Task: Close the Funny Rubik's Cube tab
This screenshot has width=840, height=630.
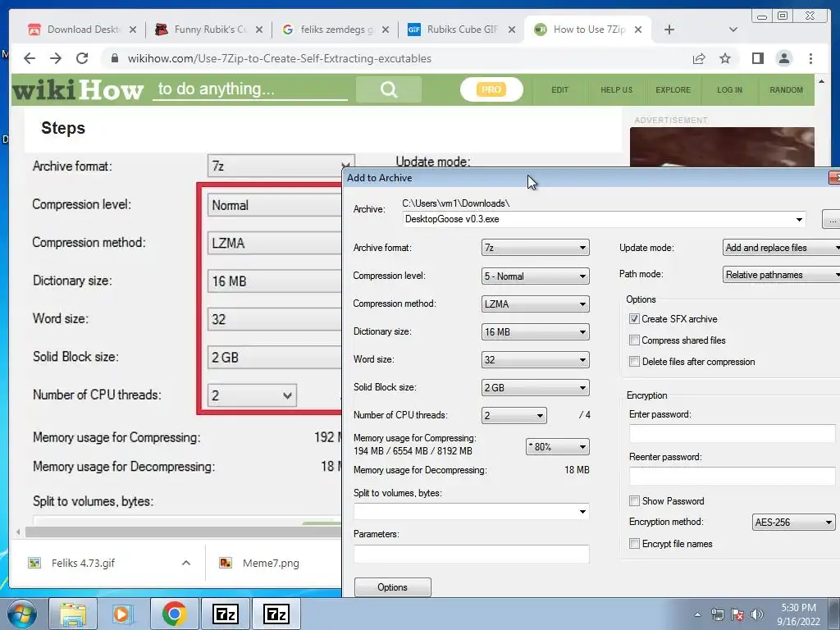Action: tap(258, 30)
